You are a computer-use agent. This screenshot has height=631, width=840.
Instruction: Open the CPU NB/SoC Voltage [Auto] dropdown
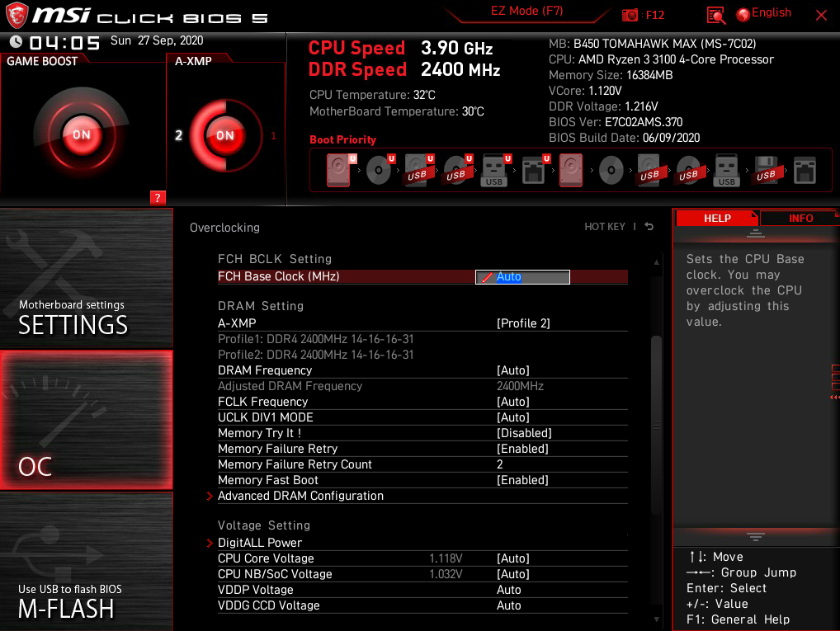point(512,574)
